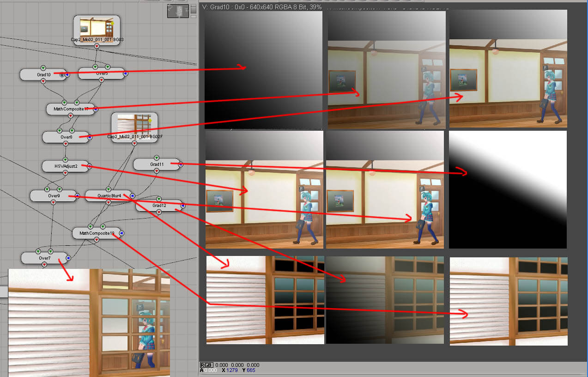Click the blue mask input on MathComposite10
Viewport: 588px width, 377px height.
tap(121, 233)
